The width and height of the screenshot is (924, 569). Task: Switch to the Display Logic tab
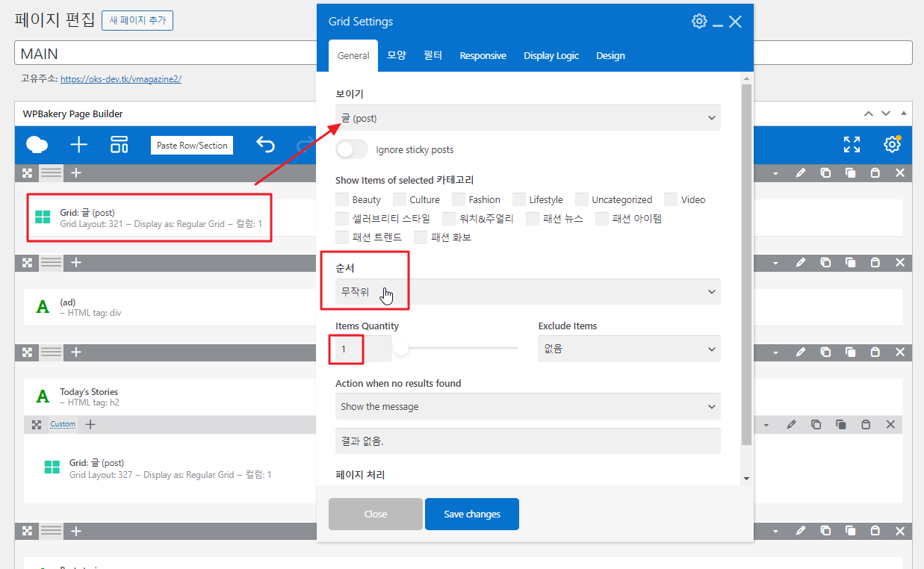click(551, 55)
